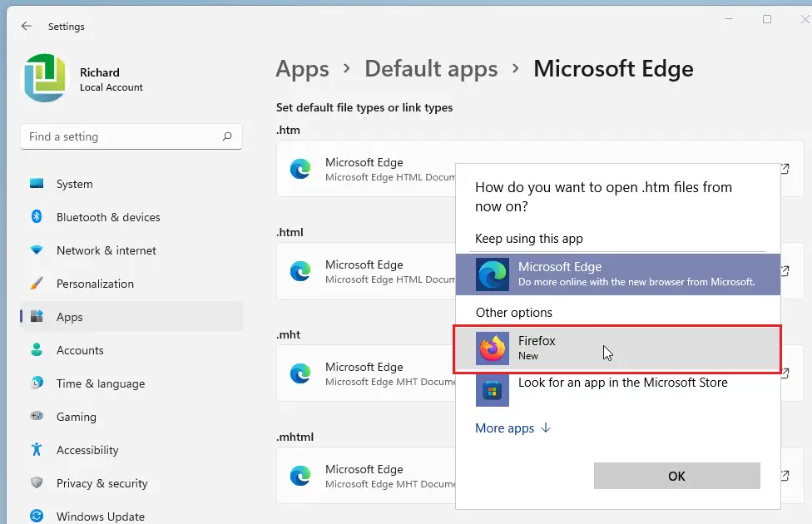The image size is (812, 524).
Task: Click the Bluetooth icon in sidebar
Action: 37,216
